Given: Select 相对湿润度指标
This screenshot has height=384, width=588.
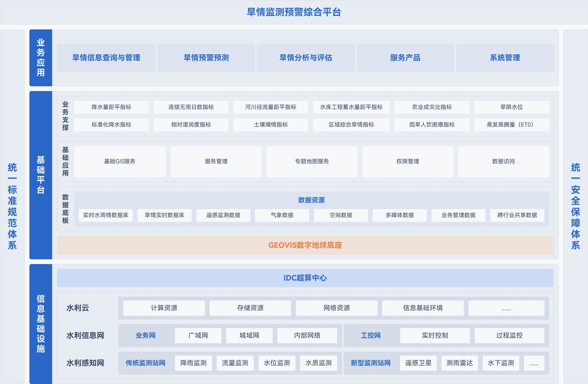Looking at the screenshot, I should 191,125.
